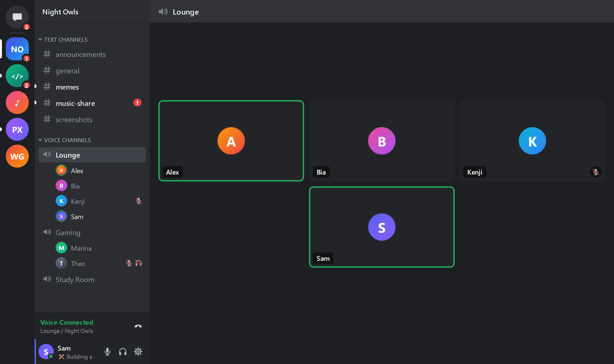This screenshot has height=364, width=614.
Task: Click the Lounge speaker icon in header
Action: tap(163, 11)
